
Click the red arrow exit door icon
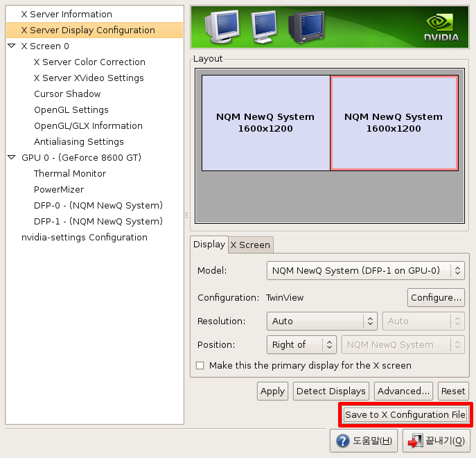pos(415,441)
